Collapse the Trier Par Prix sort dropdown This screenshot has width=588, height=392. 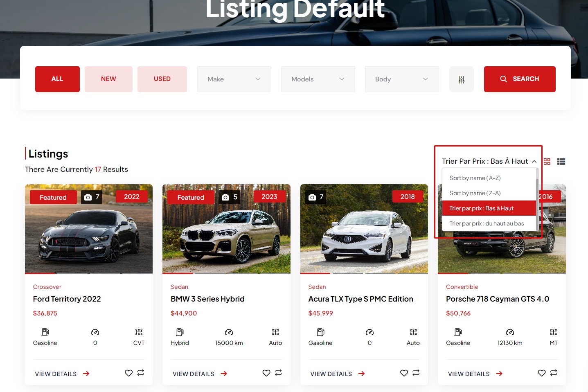click(x=489, y=161)
